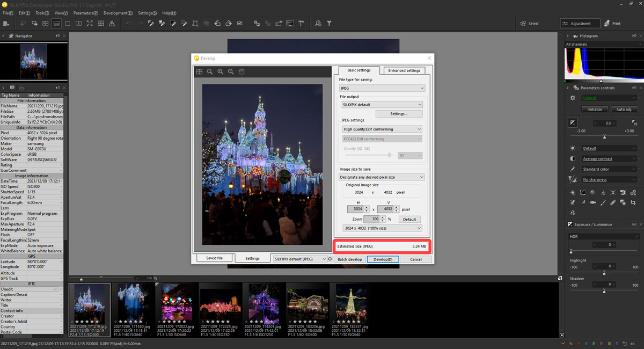
Task: Open the File(F) menu
Action: click(8, 12)
